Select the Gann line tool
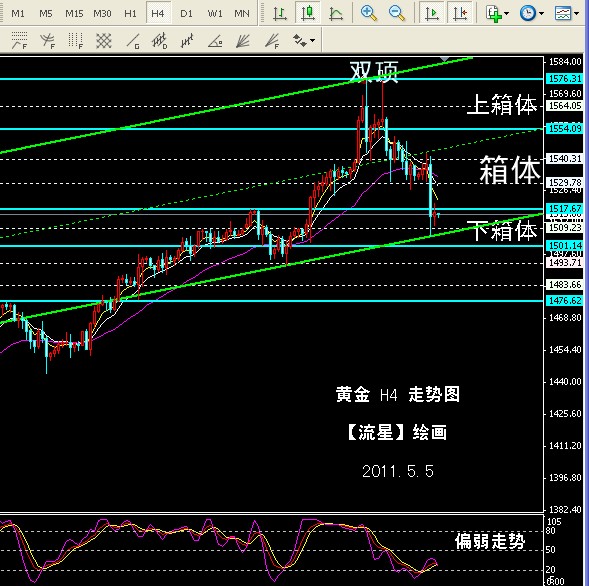Viewport: 589px width, 586px height. tap(133, 41)
